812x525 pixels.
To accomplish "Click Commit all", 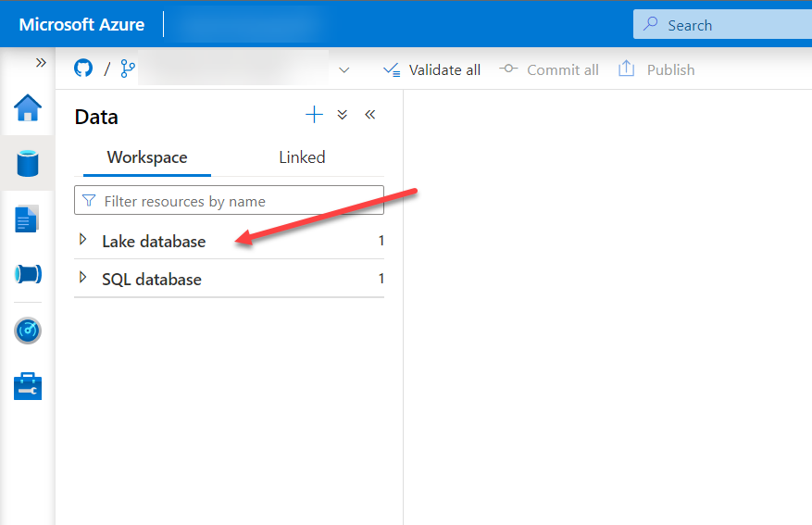I will pos(549,69).
